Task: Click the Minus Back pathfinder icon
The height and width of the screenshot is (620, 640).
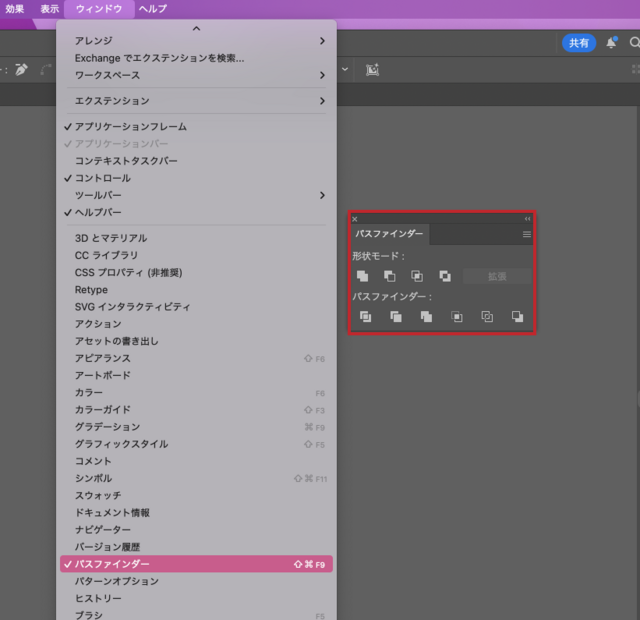Action: 517,317
